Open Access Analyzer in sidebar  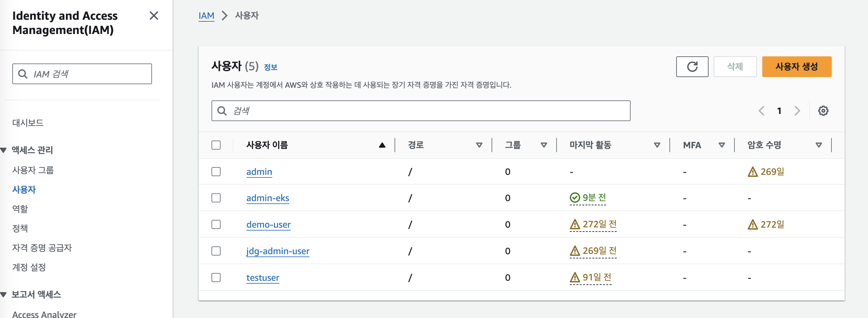click(45, 314)
